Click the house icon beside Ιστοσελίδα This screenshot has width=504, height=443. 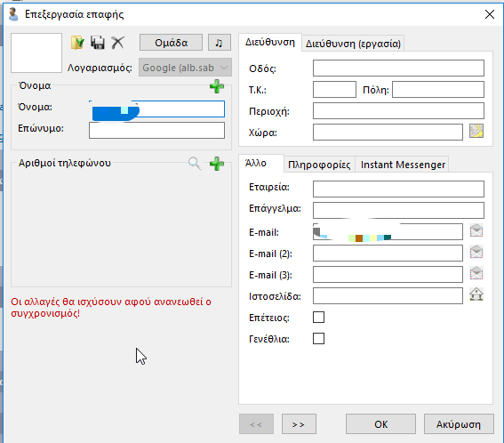pos(476,294)
